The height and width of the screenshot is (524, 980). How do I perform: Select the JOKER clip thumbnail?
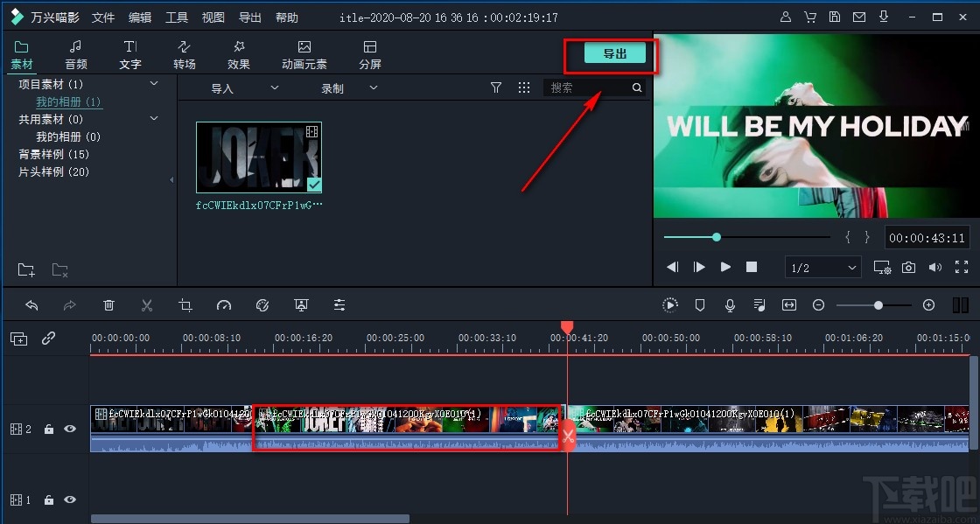258,157
